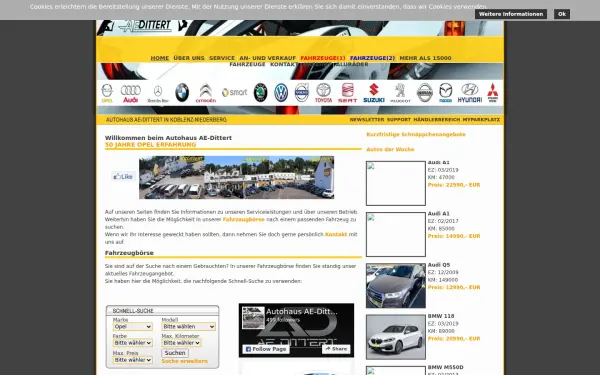Click the Seat brand logo
Viewport: 600px width, 375px height.
(x=347, y=93)
